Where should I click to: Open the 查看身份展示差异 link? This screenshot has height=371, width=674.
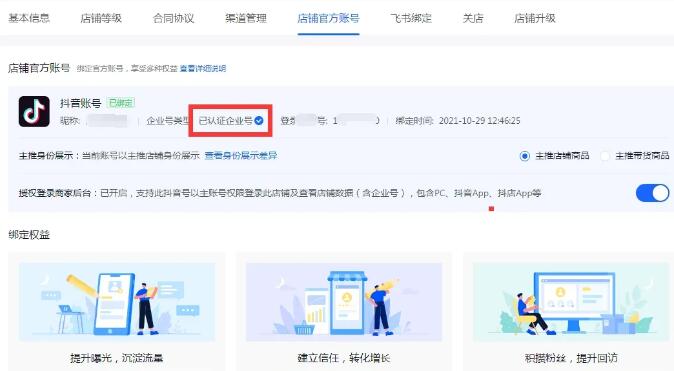[241, 156]
